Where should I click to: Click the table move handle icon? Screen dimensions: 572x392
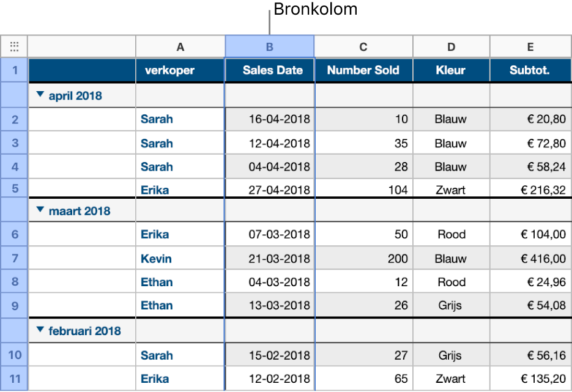(x=15, y=46)
